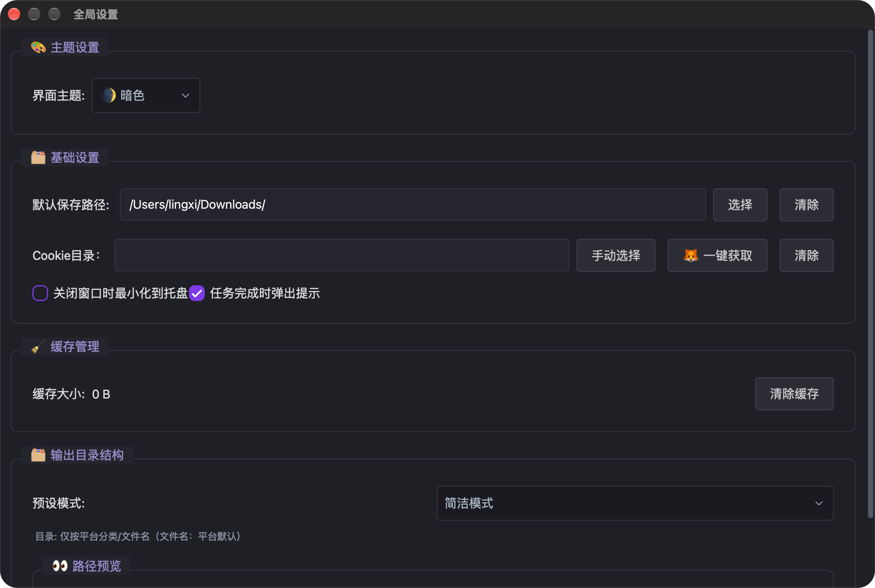Uncheck 任务完成时弹出提示 checkbox
The image size is (875, 588).
click(197, 293)
